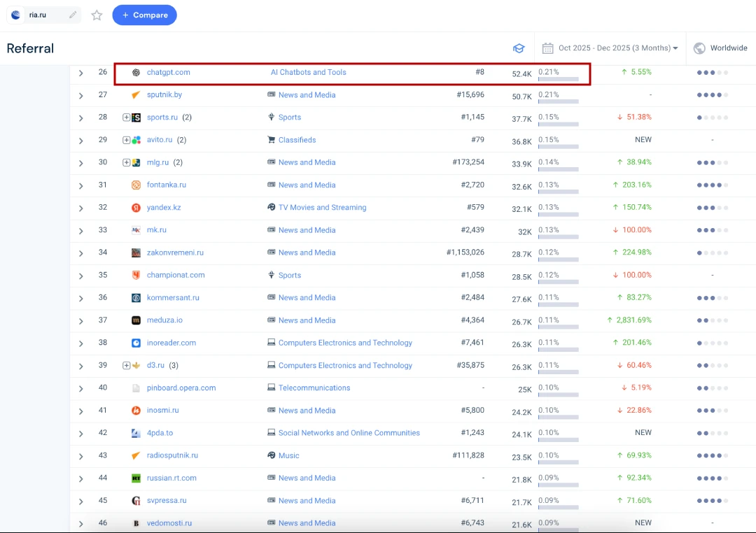
Task: Click the chatgpt.com favicon in row 26
Action: point(136,73)
